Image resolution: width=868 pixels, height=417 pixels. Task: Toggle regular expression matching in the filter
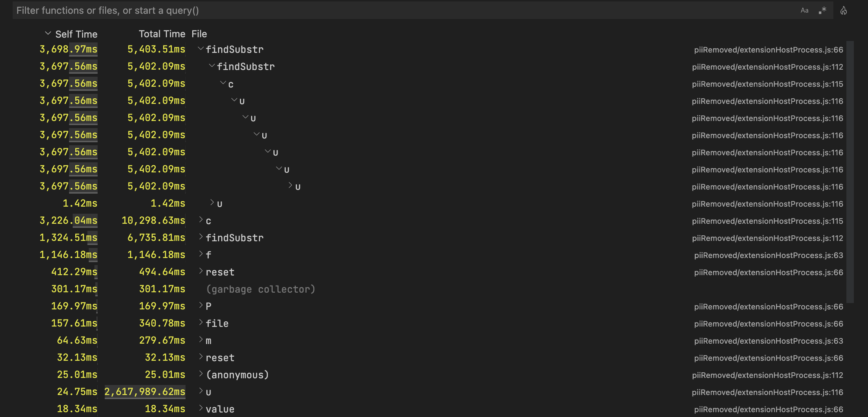pos(823,10)
